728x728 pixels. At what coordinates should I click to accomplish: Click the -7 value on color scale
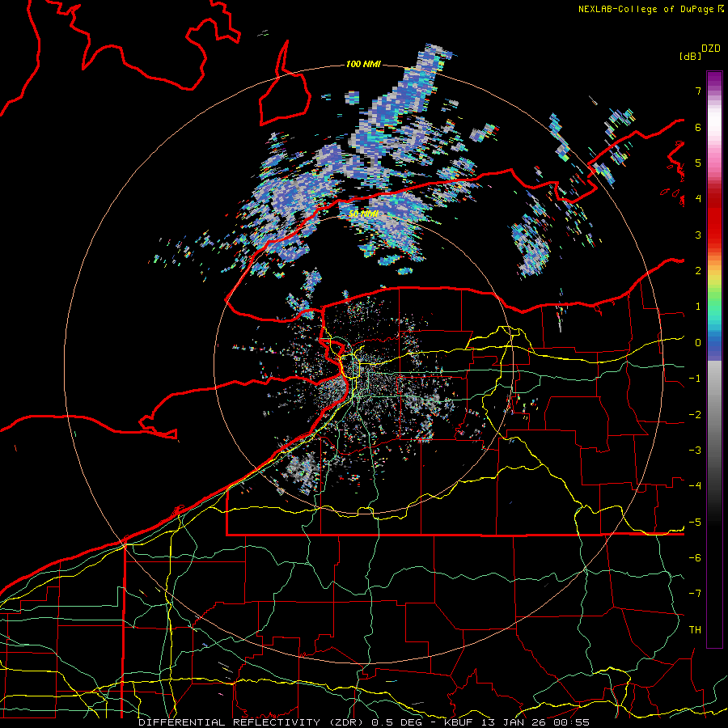coord(695,594)
